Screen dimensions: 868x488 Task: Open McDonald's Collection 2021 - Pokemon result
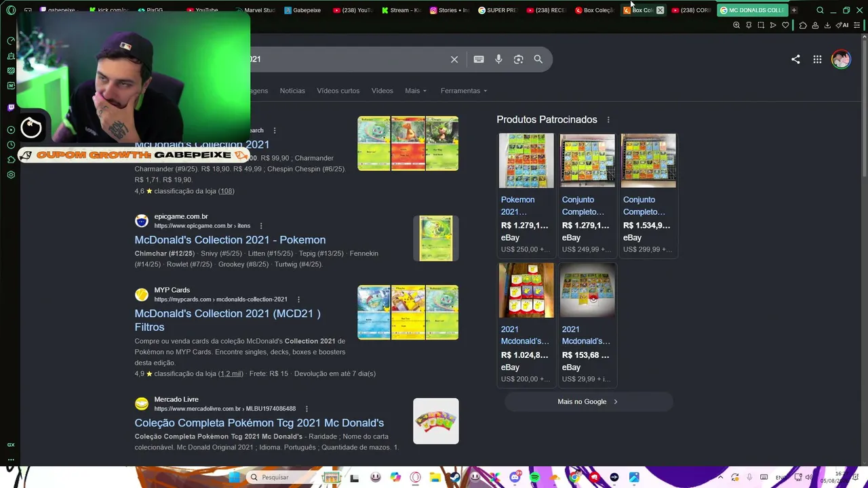[230, 240]
